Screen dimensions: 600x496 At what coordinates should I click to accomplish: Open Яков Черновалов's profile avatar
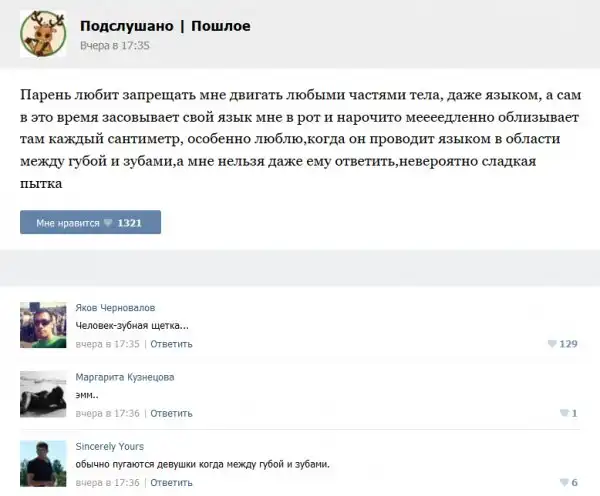(x=43, y=325)
